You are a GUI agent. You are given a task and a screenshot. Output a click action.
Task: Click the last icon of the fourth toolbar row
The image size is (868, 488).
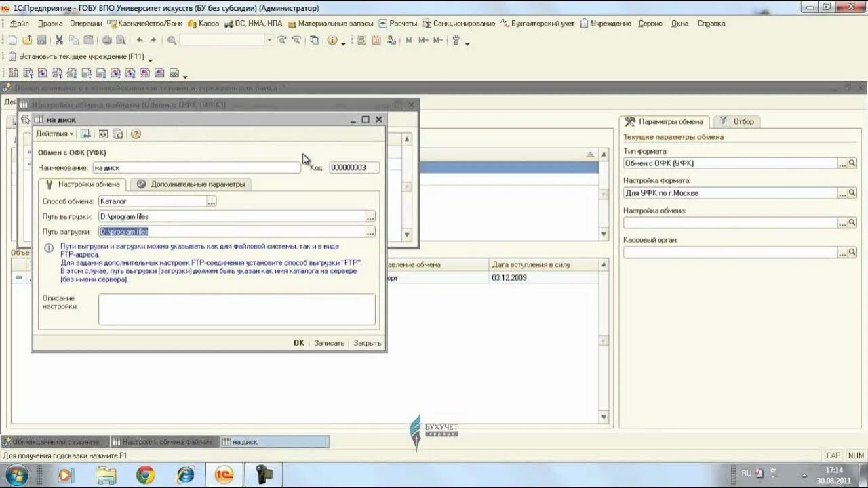174,73
